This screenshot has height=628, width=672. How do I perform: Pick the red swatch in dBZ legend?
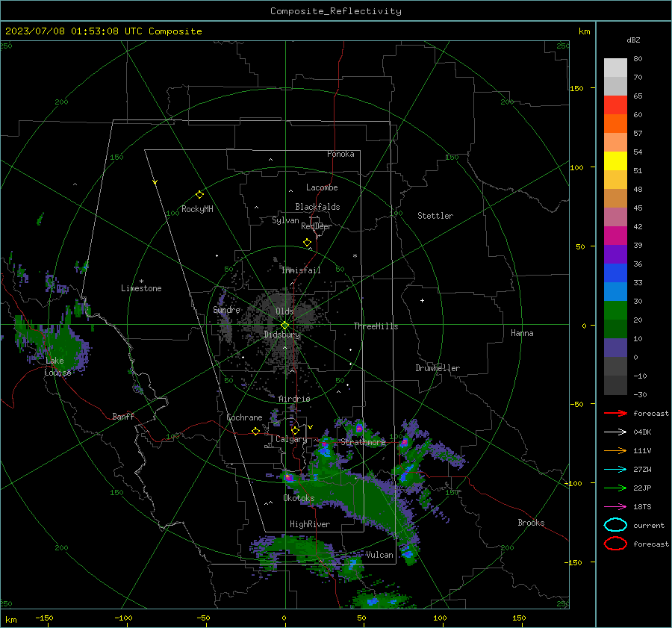click(x=615, y=105)
